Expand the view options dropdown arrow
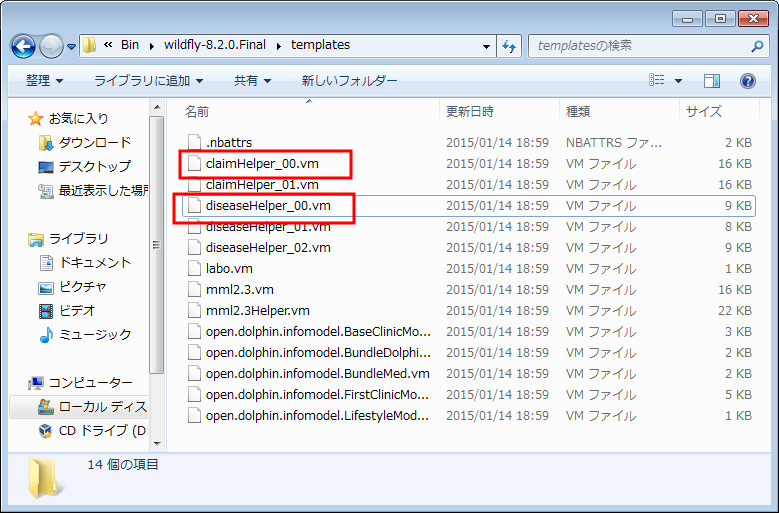 point(678,80)
